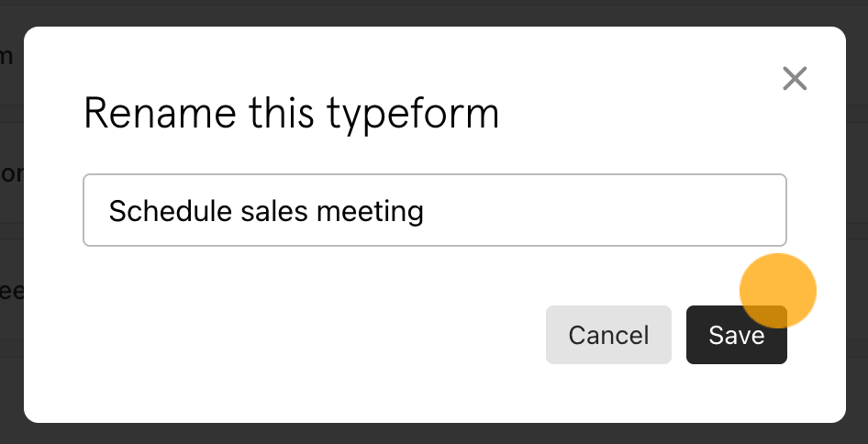Click the typeform name text field
The width and height of the screenshot is (868, 444).
click(434, 210)
